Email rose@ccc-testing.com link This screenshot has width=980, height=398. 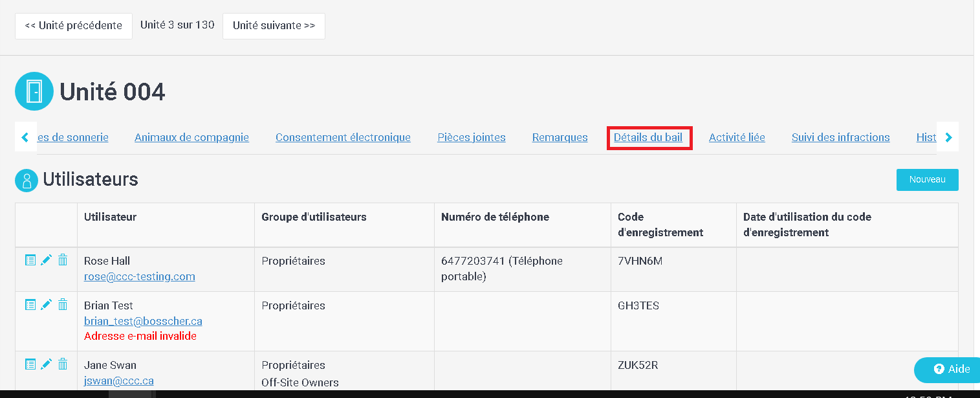click(140, 276)
